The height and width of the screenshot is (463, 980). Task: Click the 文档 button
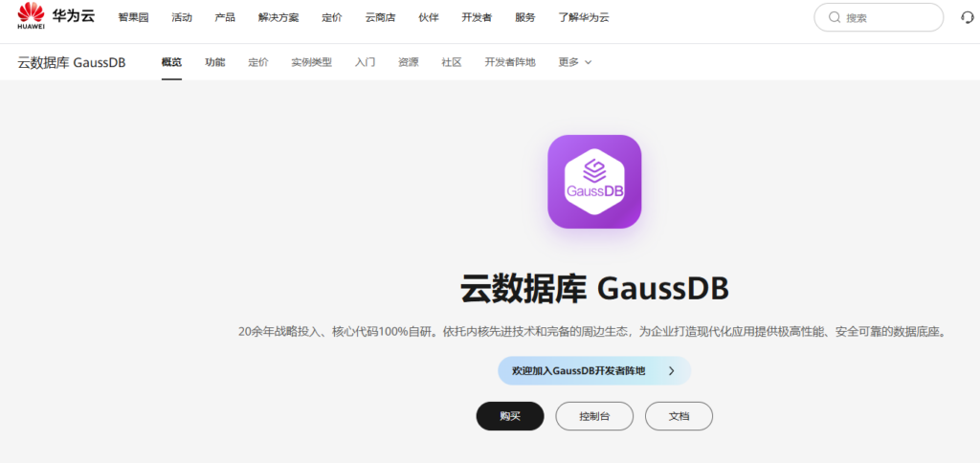point(679,416)
